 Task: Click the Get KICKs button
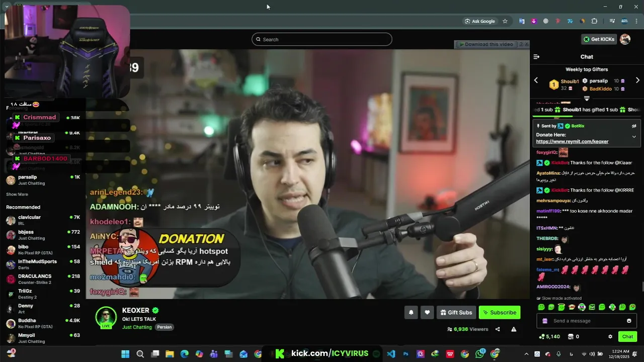599,39
